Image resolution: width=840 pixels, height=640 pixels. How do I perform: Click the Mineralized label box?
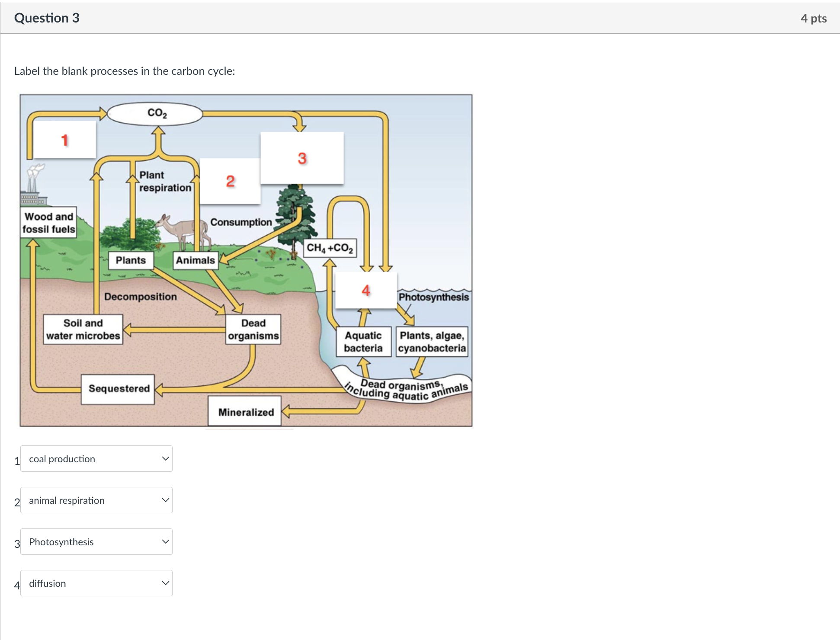[x=245, y=412]
